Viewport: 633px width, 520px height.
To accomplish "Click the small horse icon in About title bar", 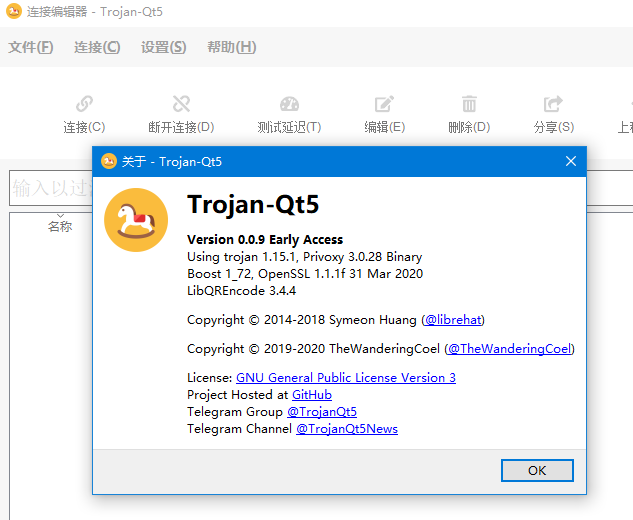I will (109, 161).
